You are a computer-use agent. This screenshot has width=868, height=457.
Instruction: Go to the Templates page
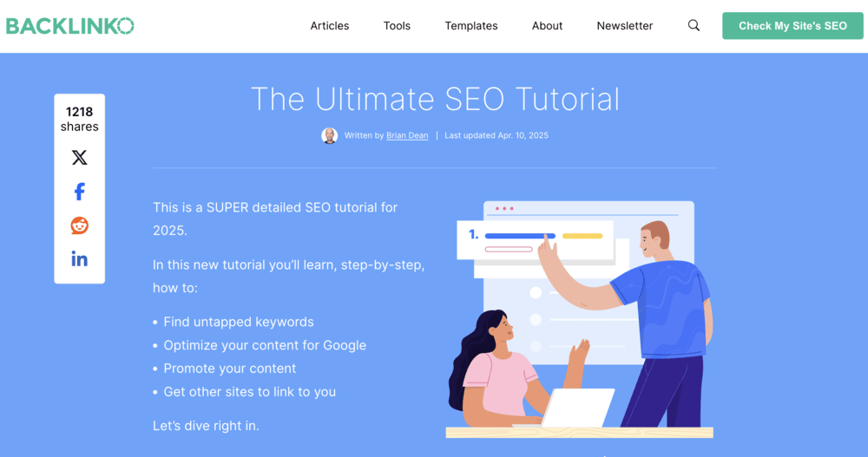click(471, 25)
